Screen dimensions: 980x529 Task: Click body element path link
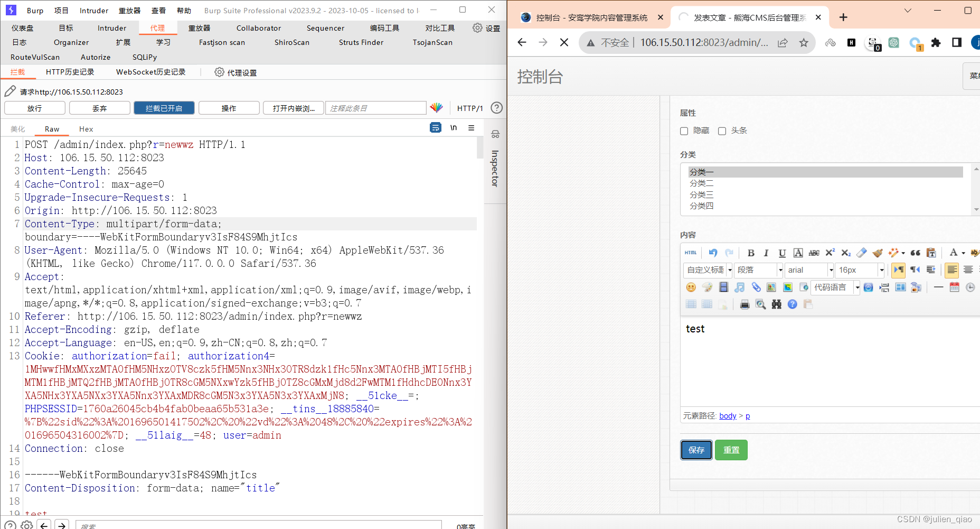click(728, 416)
